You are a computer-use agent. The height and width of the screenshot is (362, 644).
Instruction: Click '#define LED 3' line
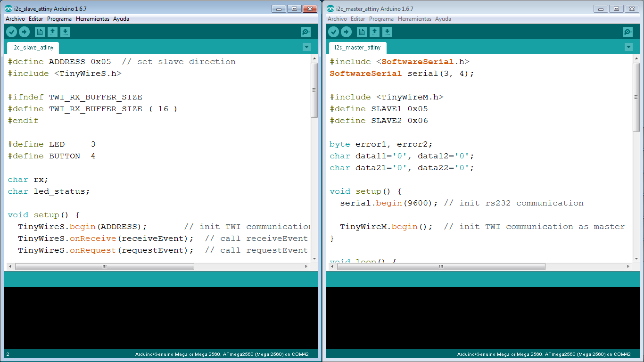click(52, 144)
